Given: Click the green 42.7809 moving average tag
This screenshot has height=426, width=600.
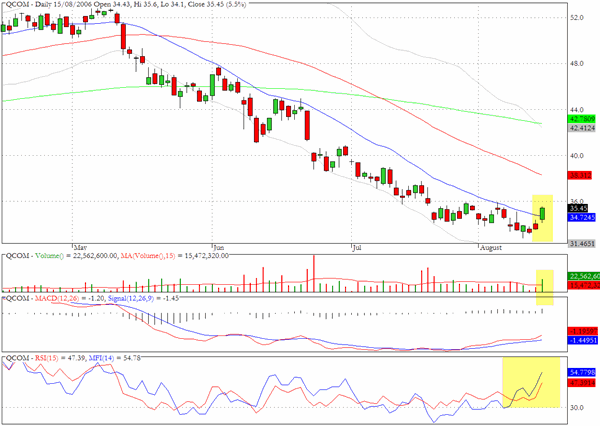Looking at the screenshot, I should (582, 119).
